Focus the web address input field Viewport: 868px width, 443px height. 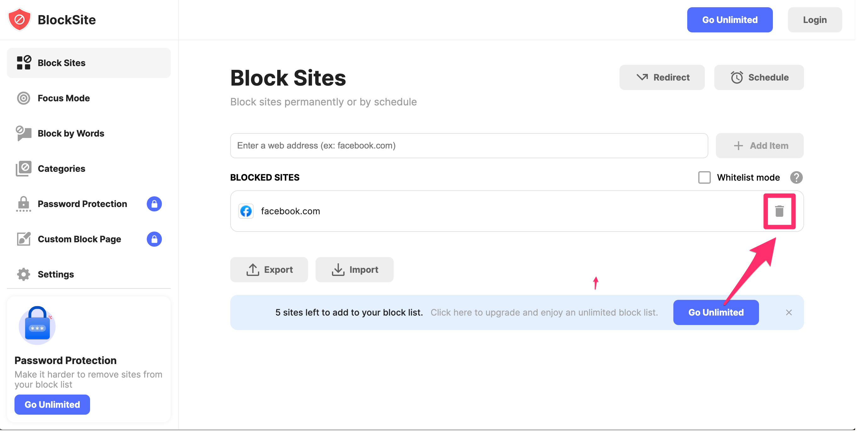tap(469, 145)
